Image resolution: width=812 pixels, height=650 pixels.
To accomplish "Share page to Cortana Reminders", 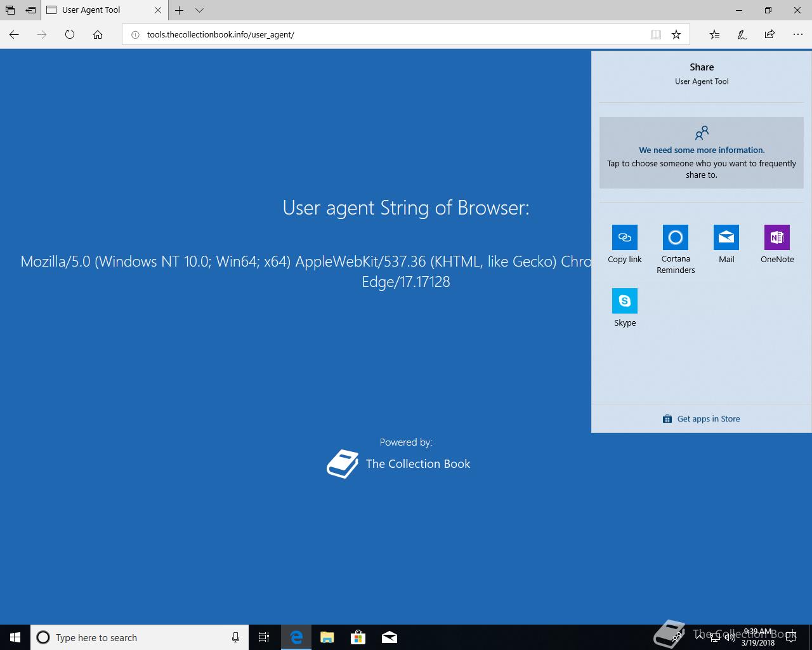I will [676, 249].
